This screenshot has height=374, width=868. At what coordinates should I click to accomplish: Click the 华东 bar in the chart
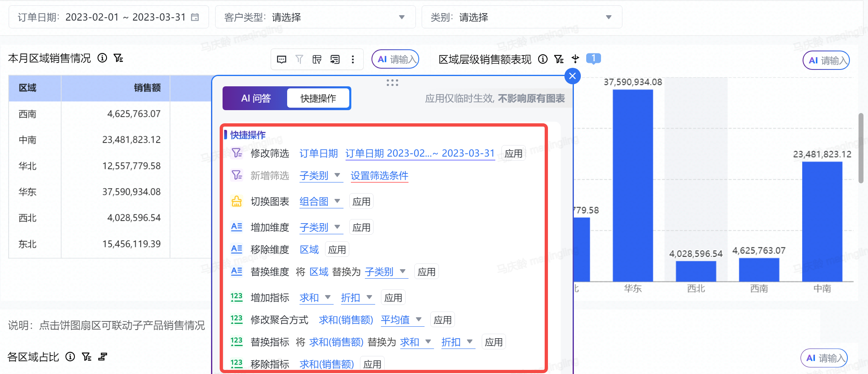[x=633, y=185]
